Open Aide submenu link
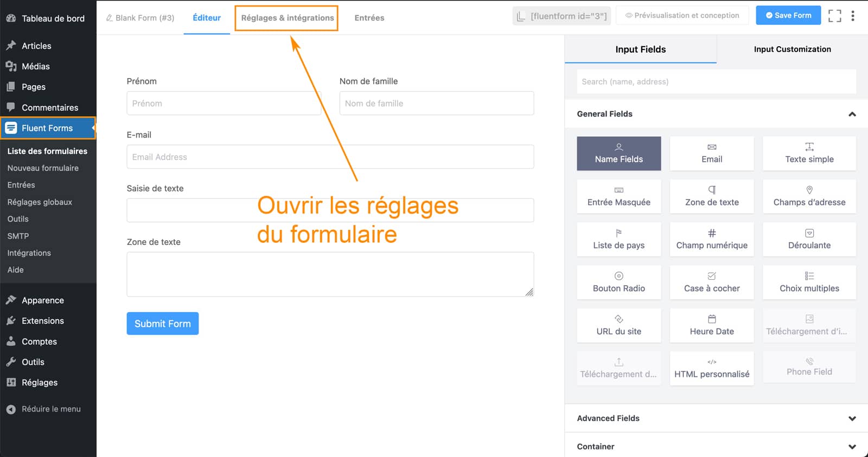Viewport: 868px width, 457px height. (16, 270)
